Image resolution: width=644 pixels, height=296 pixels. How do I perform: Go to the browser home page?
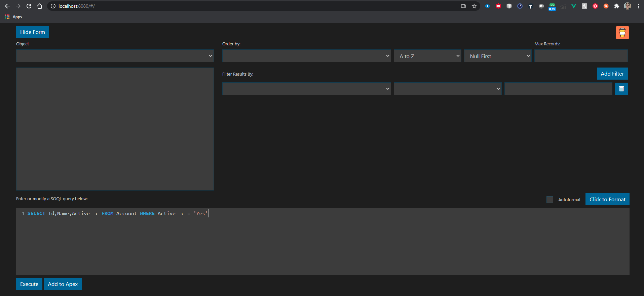40,6
